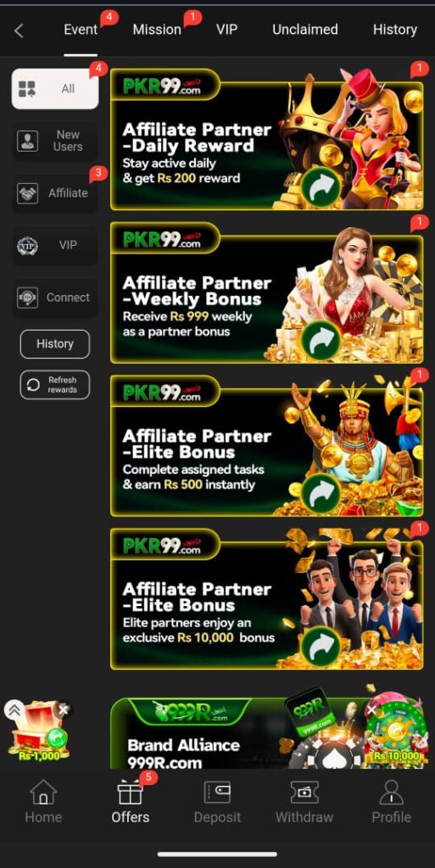Select the Affiliate sidebar category

click(55, 193)
